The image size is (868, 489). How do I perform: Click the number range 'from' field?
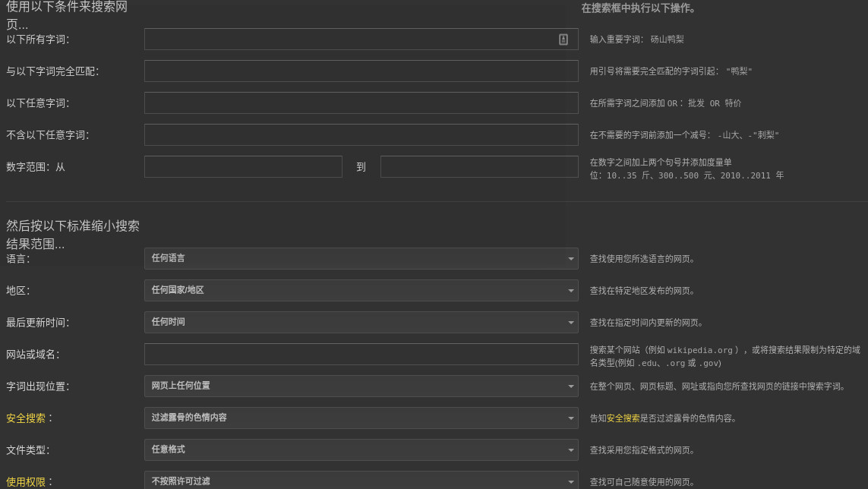(x=243, y=167)
